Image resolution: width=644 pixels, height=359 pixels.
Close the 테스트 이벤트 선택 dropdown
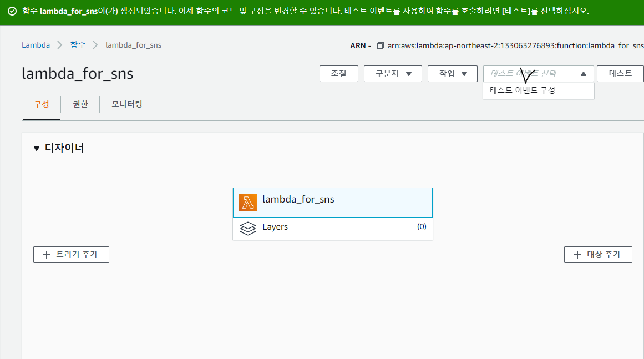[538, 74]
